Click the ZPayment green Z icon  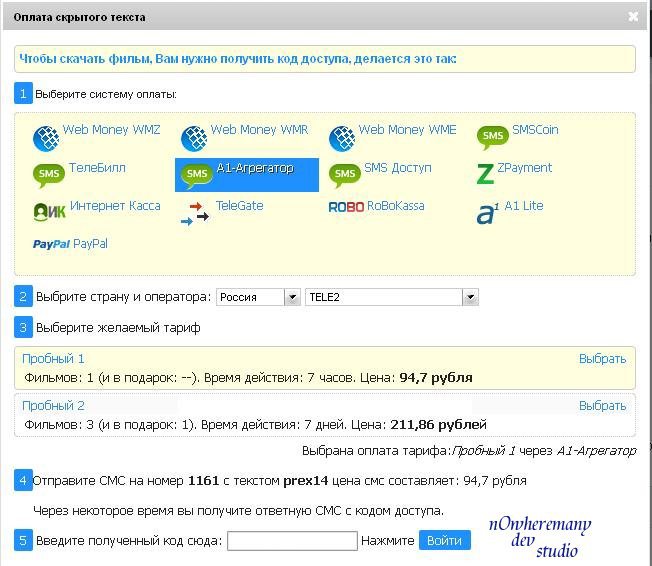pyautogui.click(x=485, y=174)
